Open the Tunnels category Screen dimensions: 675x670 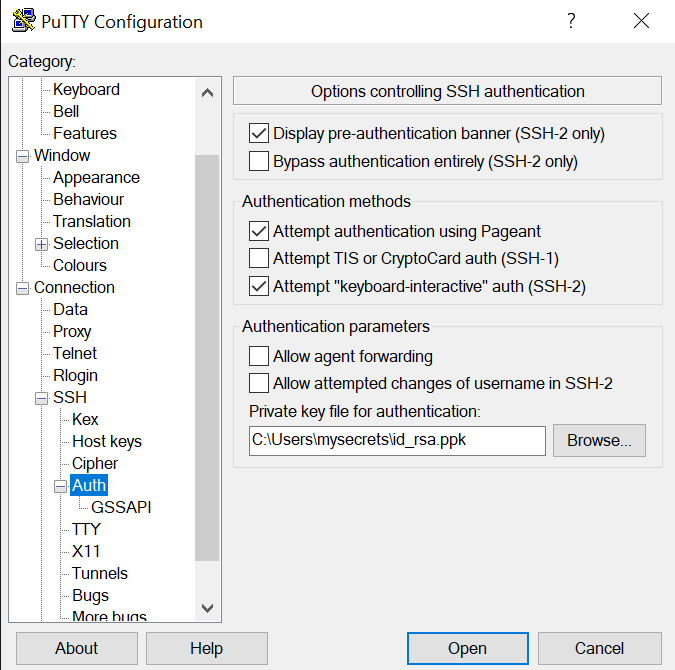[100, 573]
